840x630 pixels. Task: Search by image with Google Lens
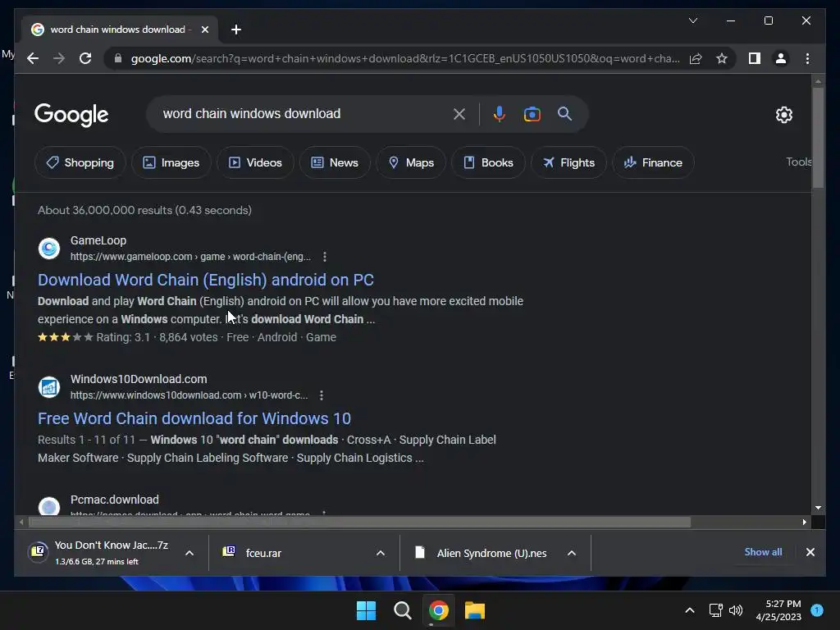[532, 113]
